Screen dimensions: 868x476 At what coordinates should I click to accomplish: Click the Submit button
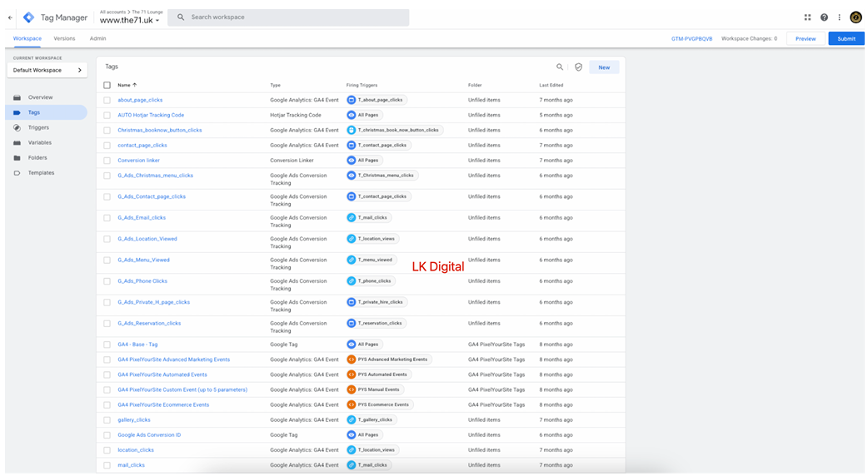846,39
